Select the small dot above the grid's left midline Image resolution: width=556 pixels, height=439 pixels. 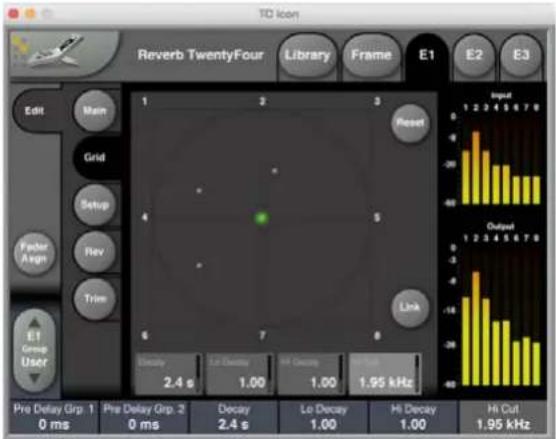(x=199, y=191)
